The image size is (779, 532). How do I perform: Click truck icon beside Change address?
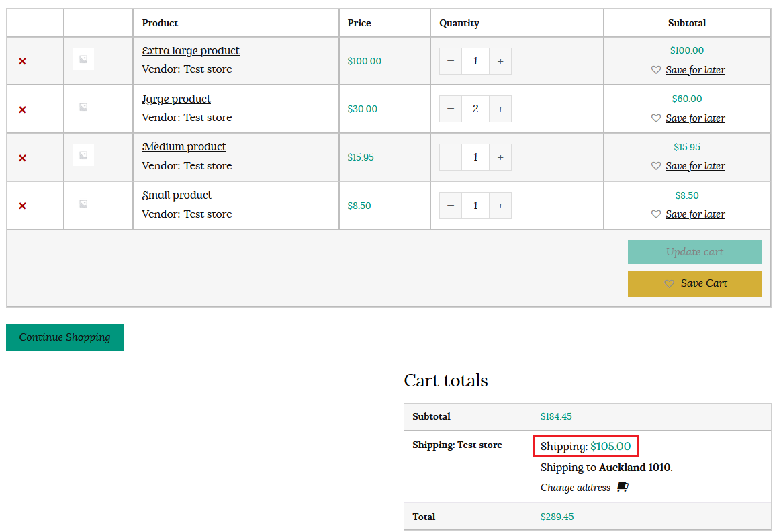(623, 487)
